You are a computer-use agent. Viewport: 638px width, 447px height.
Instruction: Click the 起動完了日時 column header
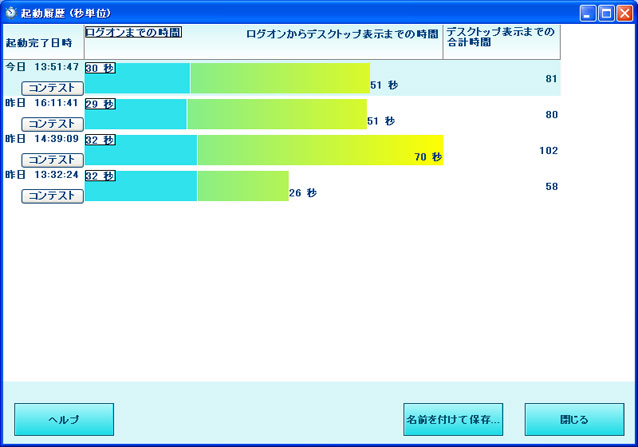click(44, 42)
